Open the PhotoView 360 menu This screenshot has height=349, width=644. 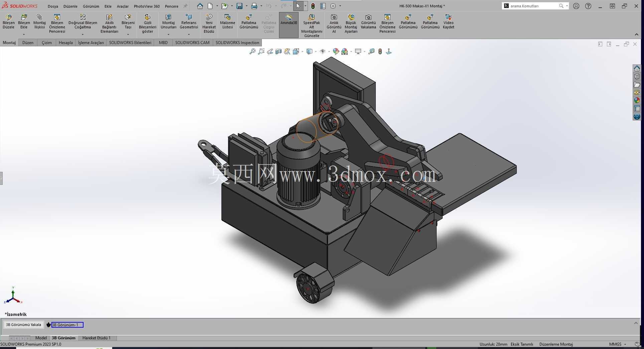coord(147,6)
